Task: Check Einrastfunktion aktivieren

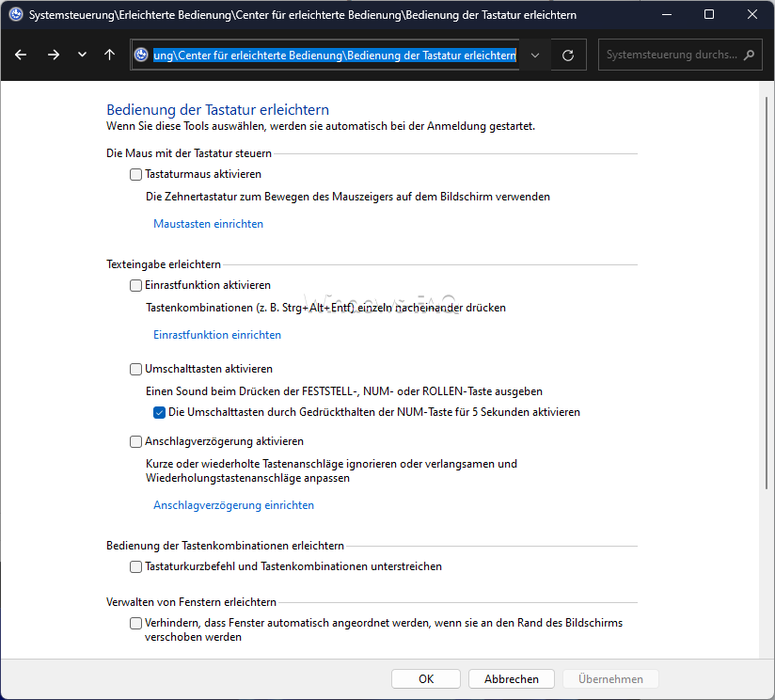Action: tap(135, 286)
